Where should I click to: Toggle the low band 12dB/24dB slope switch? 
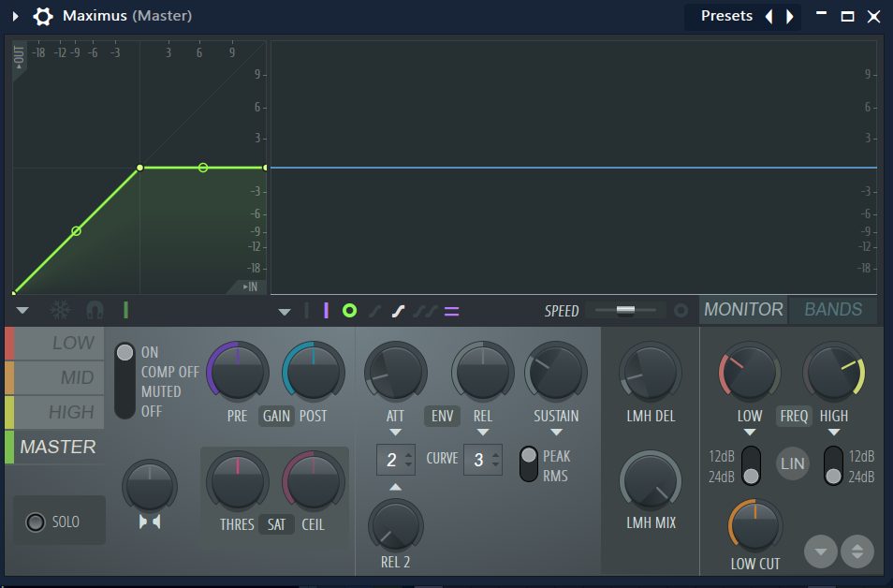(752, 465)
